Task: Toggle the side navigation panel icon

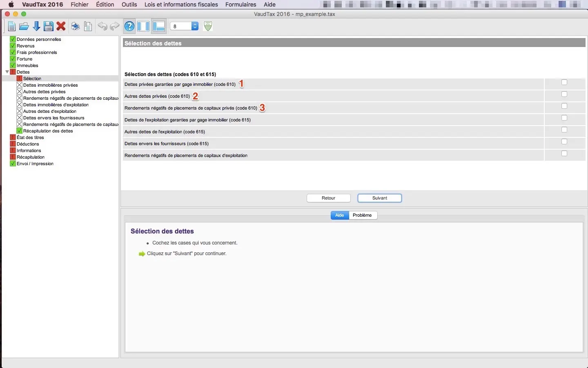Action: click(x=143, y=27)
